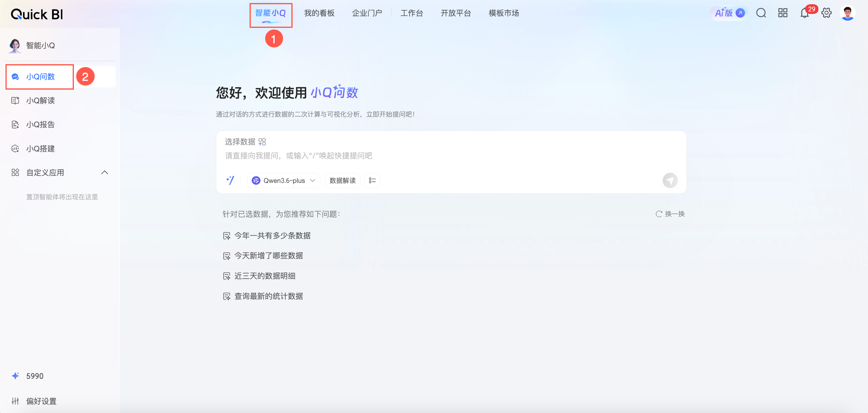Collapse the 自定义应用 section chevron
The width and height of the screenshot is (868, 413).
[104, 173]
